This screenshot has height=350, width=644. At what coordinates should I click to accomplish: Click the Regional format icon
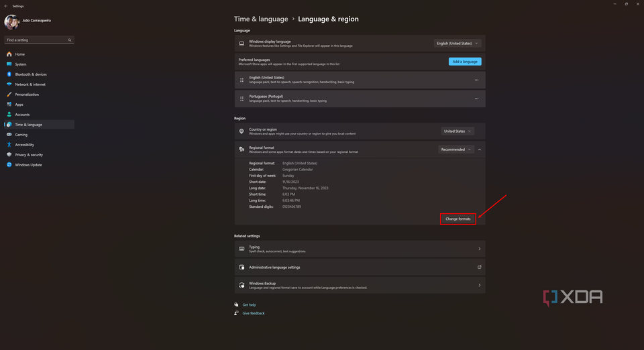[241, 150]
